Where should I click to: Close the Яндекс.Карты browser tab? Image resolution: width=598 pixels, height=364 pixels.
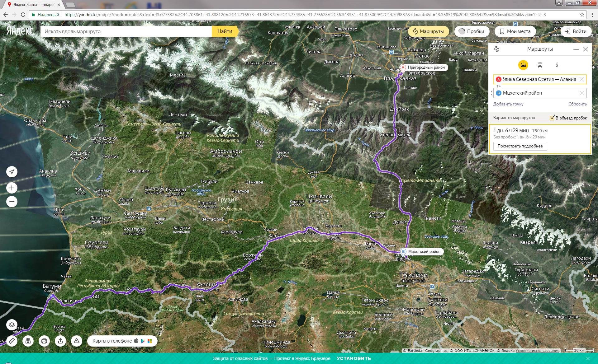(59, 5)
